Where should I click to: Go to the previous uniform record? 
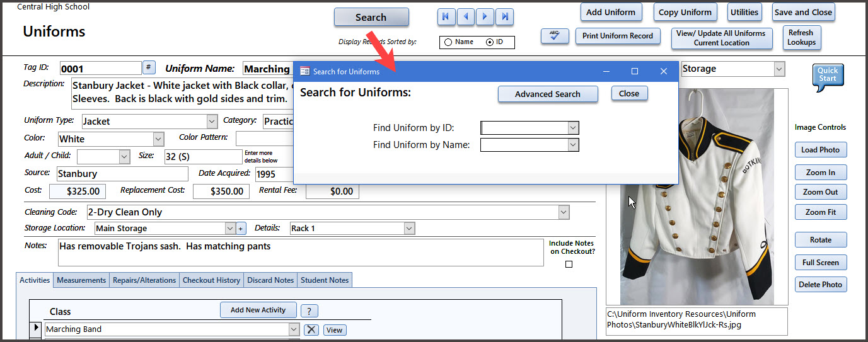coord(465,17)
